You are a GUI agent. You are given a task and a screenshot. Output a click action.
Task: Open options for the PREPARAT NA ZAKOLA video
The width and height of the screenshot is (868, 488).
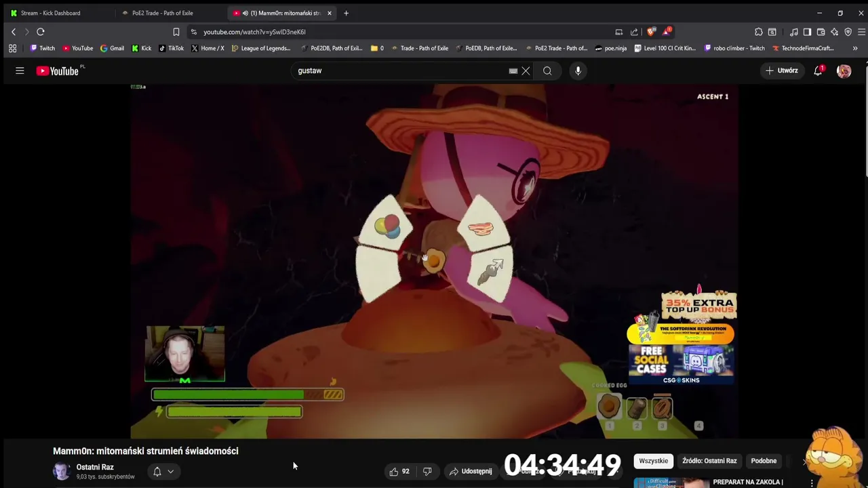click(x=812, y=483)
